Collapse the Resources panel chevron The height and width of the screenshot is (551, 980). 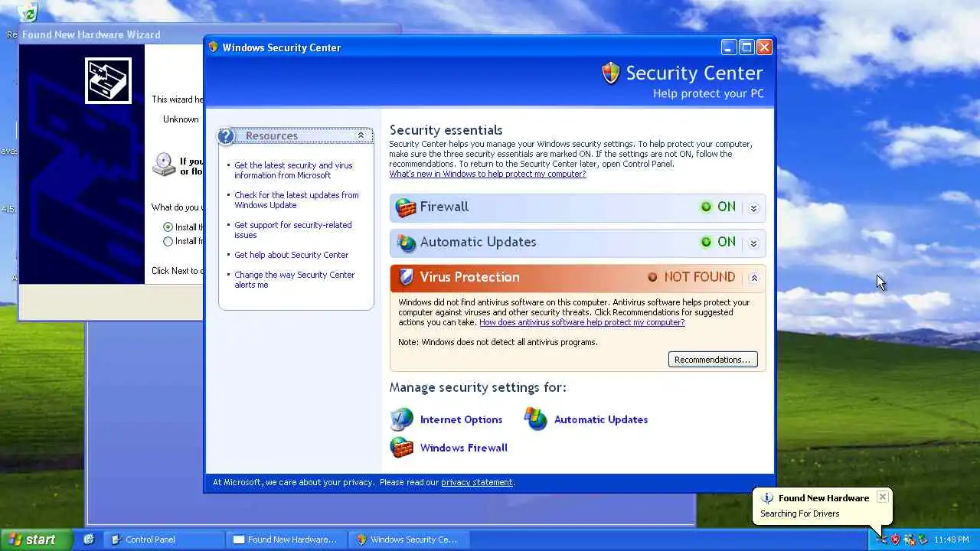click(361, 135)
